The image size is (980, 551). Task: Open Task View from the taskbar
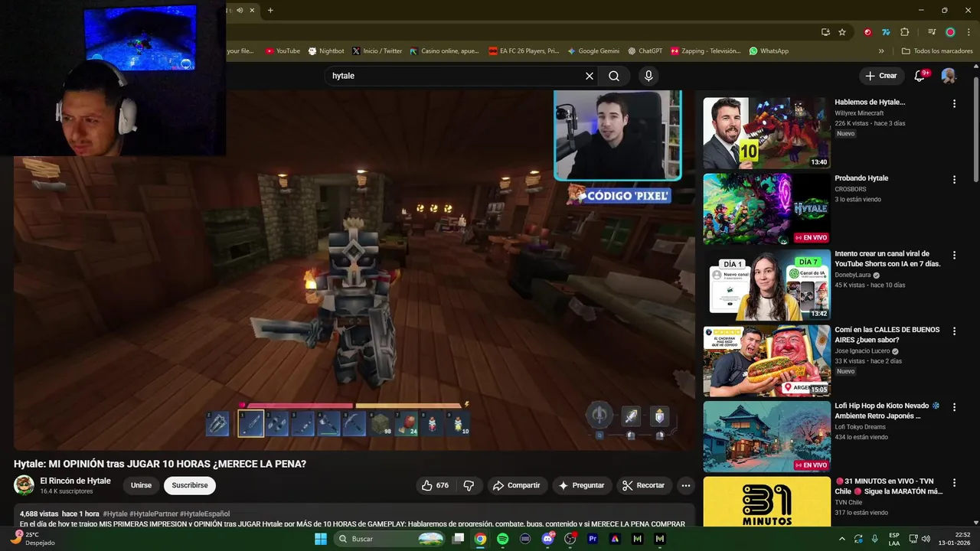[x=458, y=539]
